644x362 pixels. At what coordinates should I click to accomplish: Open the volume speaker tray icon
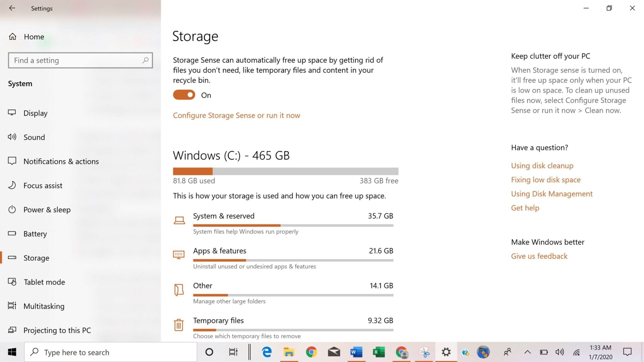(559, 352)
